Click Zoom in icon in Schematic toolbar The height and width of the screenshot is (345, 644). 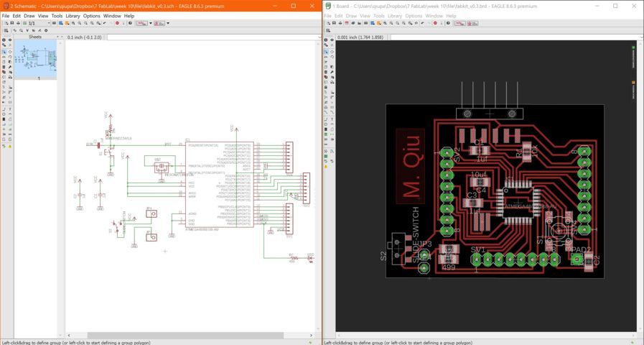tap(79, 24)
